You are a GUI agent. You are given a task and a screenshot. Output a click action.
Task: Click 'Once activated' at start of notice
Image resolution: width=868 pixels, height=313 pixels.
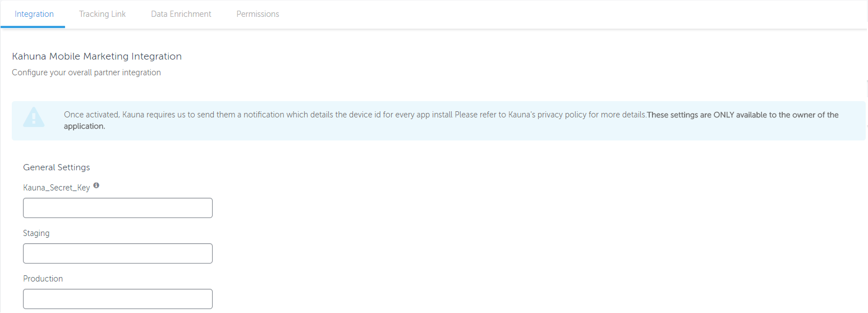tap(90, 115)
